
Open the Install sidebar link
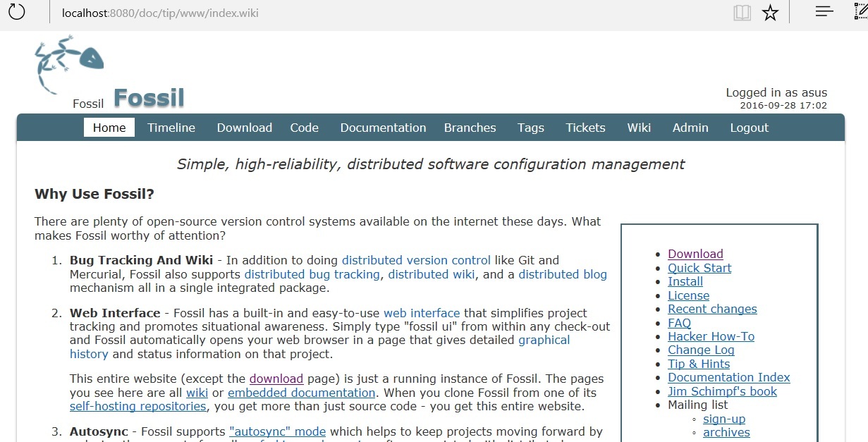[x=685, y=281]
